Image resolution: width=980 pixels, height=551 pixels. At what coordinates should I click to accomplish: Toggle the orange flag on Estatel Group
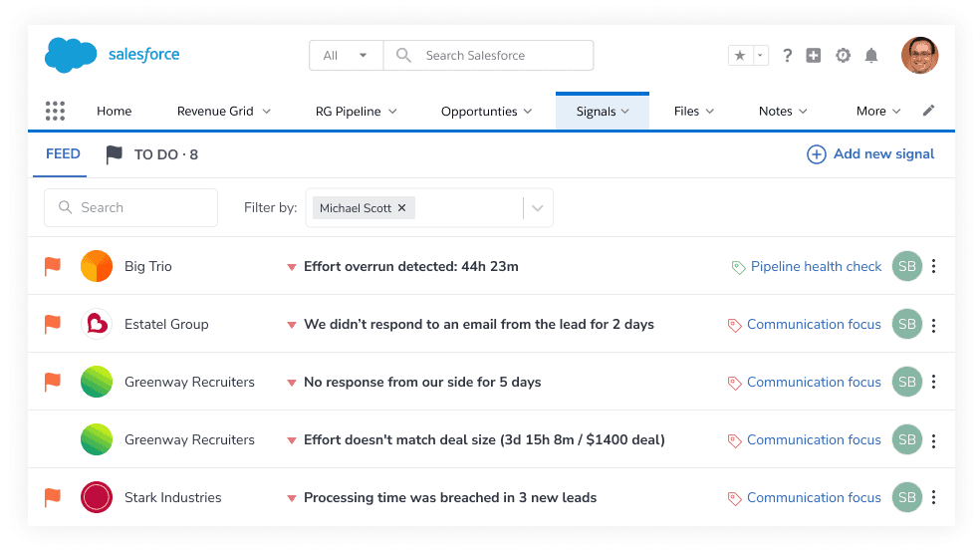53,324
